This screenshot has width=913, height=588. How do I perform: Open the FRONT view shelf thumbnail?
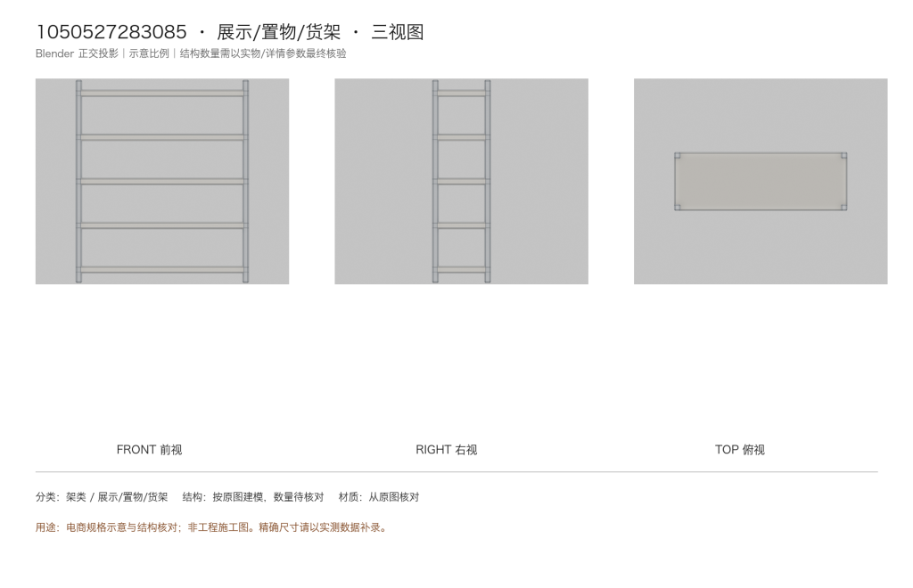(x=162, y=182)
